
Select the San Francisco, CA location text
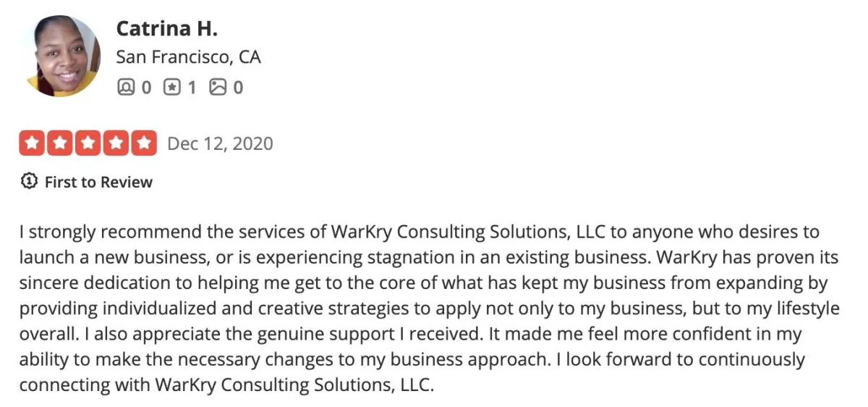188,57
